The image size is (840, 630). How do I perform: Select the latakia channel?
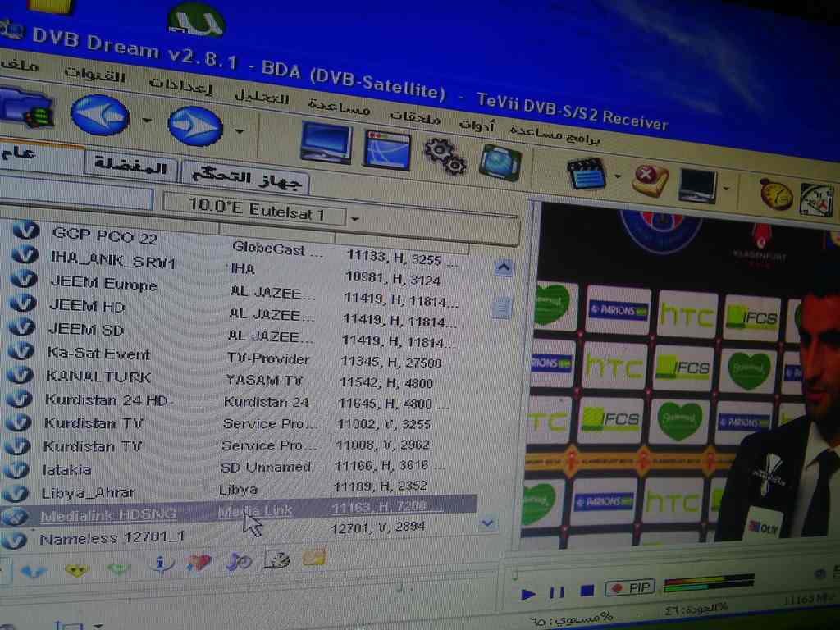[x=66, y=470]
